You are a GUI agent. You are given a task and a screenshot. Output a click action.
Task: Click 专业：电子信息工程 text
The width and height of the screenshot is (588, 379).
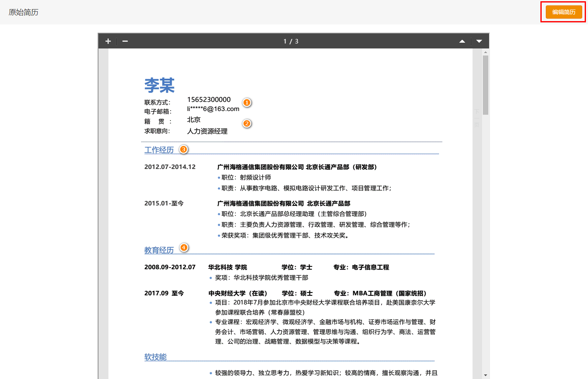tap(361, 267)
